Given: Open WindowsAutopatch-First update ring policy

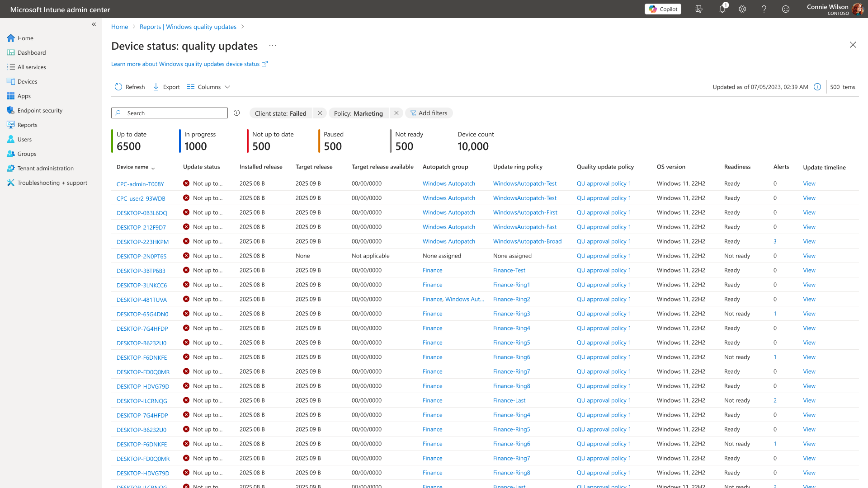Looking at the screenshot, I should click(x=525, y=212).
